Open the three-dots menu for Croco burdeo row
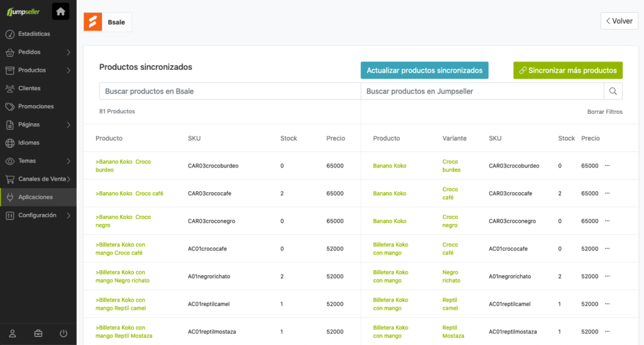The image size is (644, 345). [608, 166]
